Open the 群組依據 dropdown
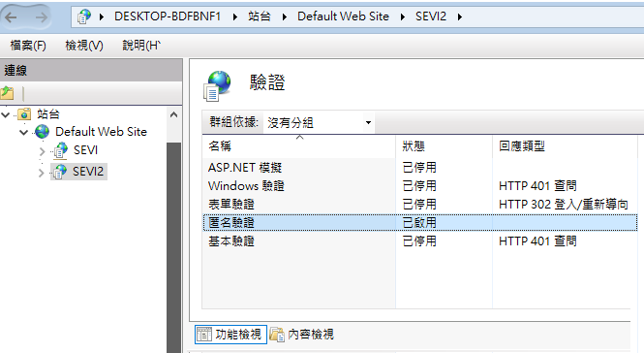644x353 pixels. point(368,122)
